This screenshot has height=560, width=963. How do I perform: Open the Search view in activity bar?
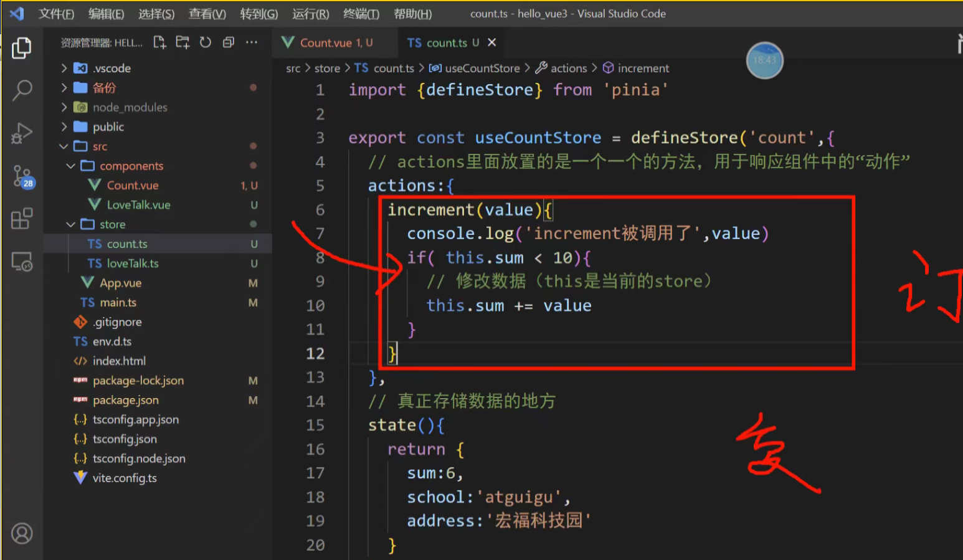pyautogui.click(x=22, y=90)
